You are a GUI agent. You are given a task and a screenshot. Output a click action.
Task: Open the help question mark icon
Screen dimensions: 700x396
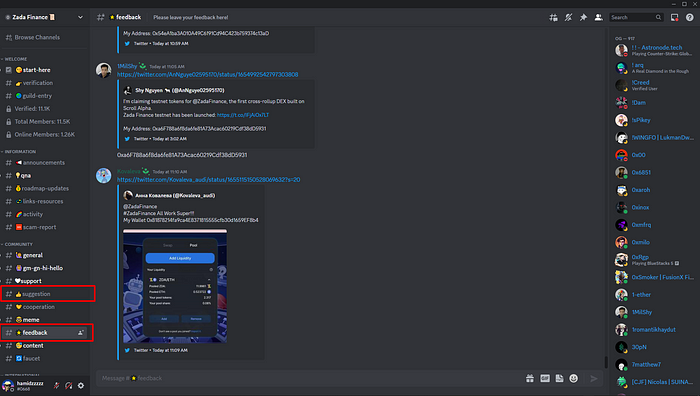(690, 17)
